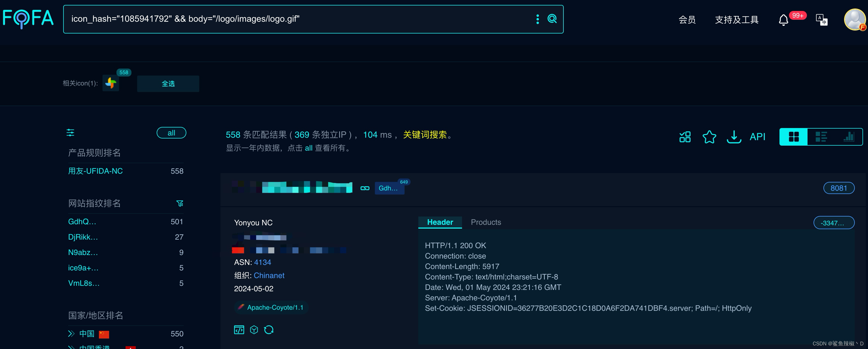Run search with magnifier icon
This screenshot has width=868, height=349.
click(x=552, y=19)
